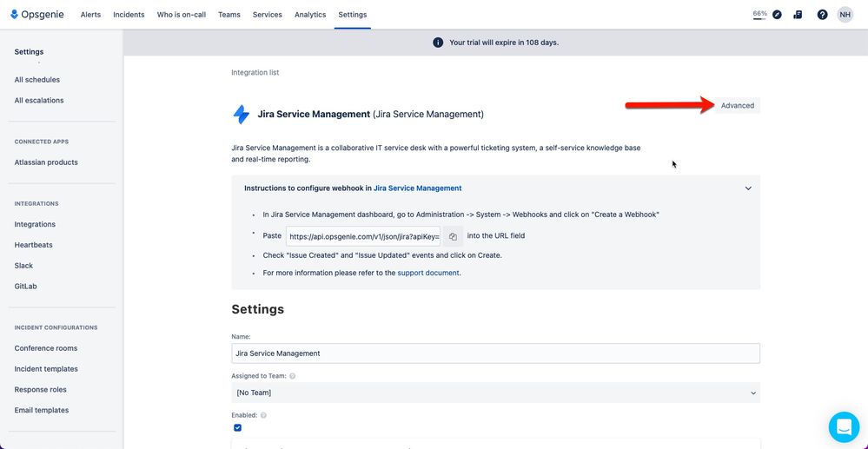Click the Enabled help icon
Screen dimensions: 868x449
(x=263, y=415)
